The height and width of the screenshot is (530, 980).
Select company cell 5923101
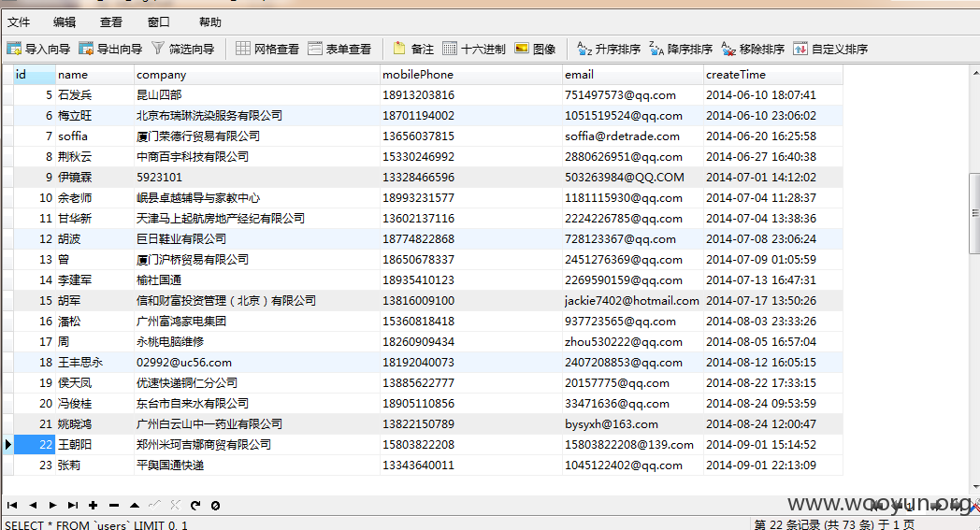[x=257, y=178]
